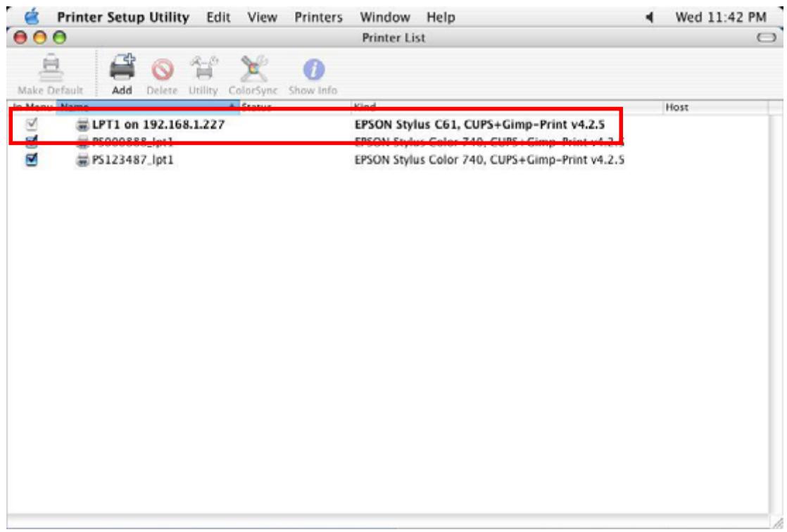Click the clock showing Wed 11:42 PM

(x=721, y=18)
